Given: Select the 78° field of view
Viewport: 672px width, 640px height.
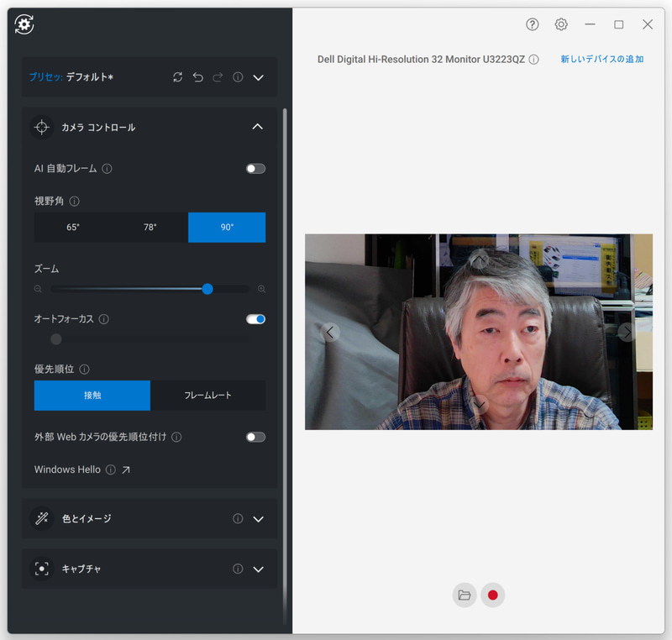Looking at the screenshot, I should (150, 228).
